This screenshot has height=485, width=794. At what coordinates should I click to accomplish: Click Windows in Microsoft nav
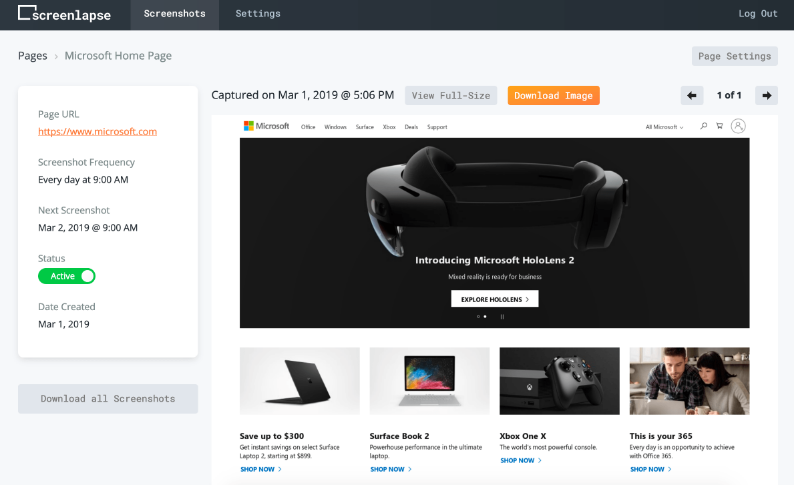(335, 127)
